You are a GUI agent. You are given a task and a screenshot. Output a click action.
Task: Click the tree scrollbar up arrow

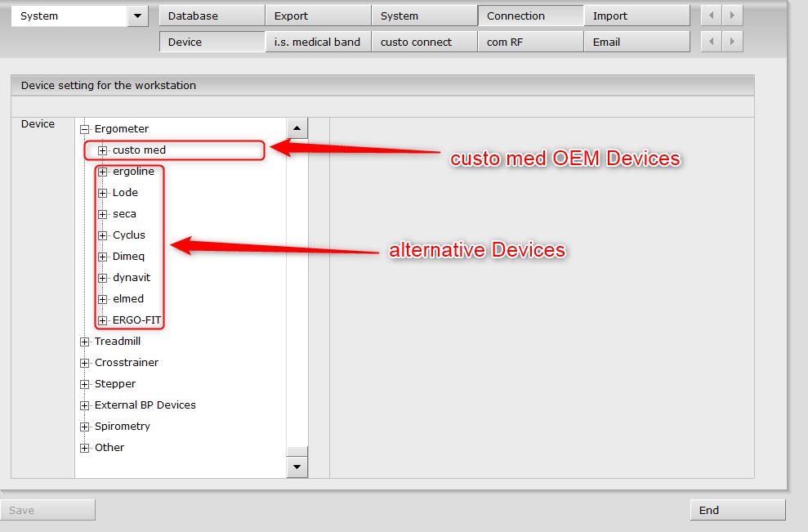pyautogui.click(x=297, y=127)
